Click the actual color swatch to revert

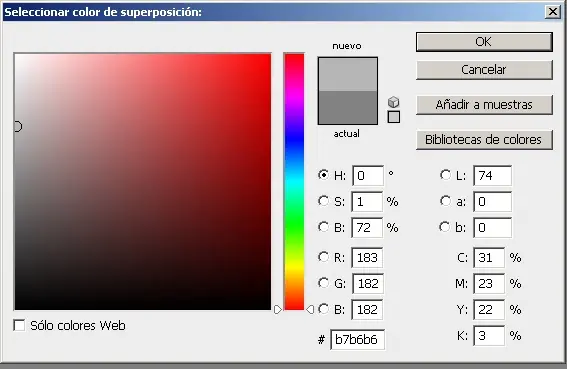click(348, 107)
